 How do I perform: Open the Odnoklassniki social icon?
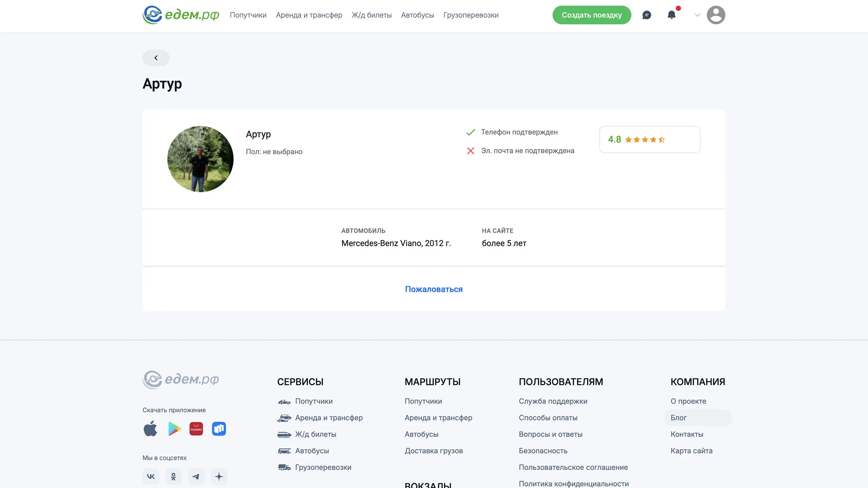coord(173,476)
